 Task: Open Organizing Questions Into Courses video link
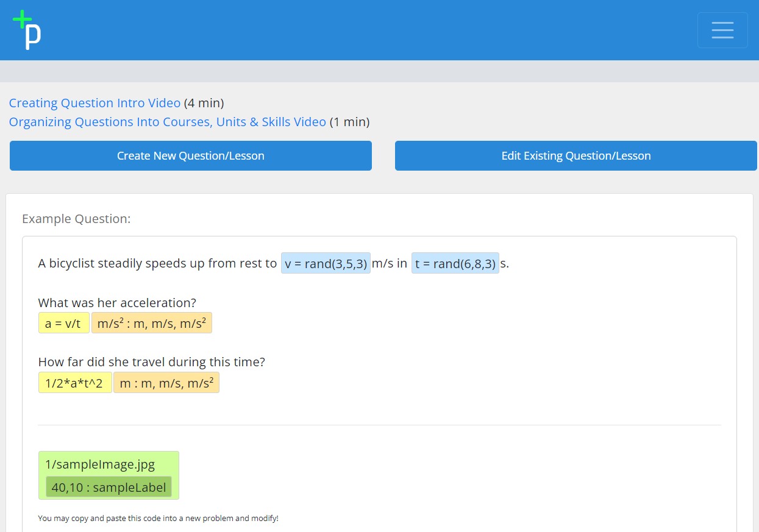coord(167,122)
